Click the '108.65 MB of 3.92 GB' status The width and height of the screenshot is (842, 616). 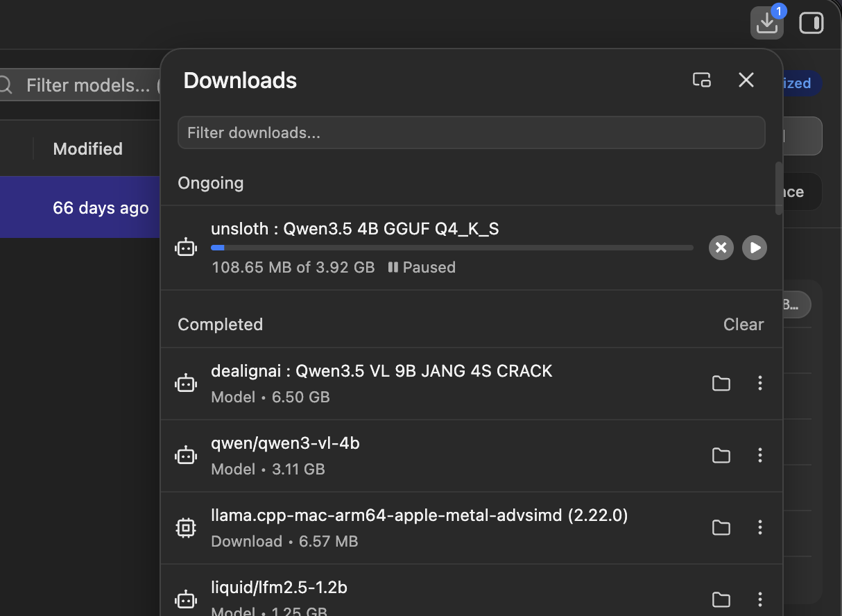pos(293,268)
